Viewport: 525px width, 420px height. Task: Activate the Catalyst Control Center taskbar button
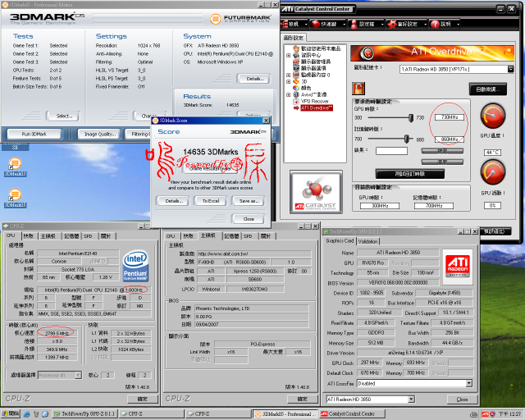(352, 414)
